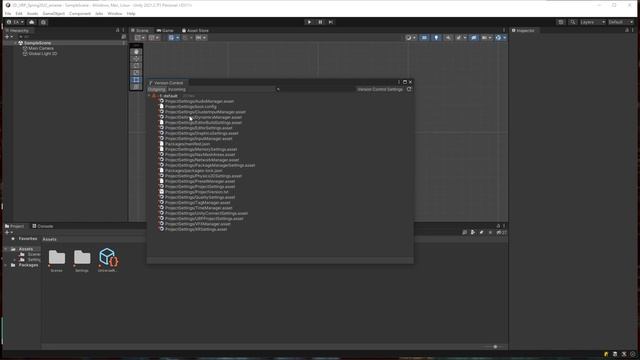Open the tool handle position dropdown
The height and width of the screenshot is (360, 640).
(x=140, y=38)
